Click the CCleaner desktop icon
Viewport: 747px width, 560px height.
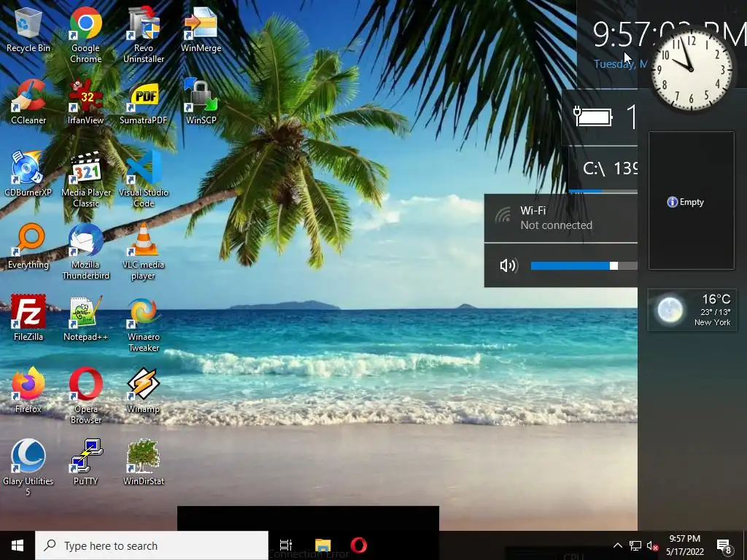click(28, 102)
